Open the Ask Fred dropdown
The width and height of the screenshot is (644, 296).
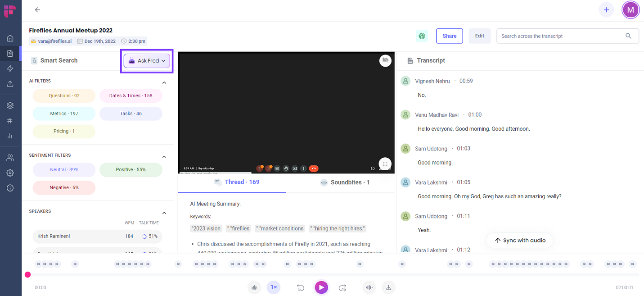[x=147, y=60]
